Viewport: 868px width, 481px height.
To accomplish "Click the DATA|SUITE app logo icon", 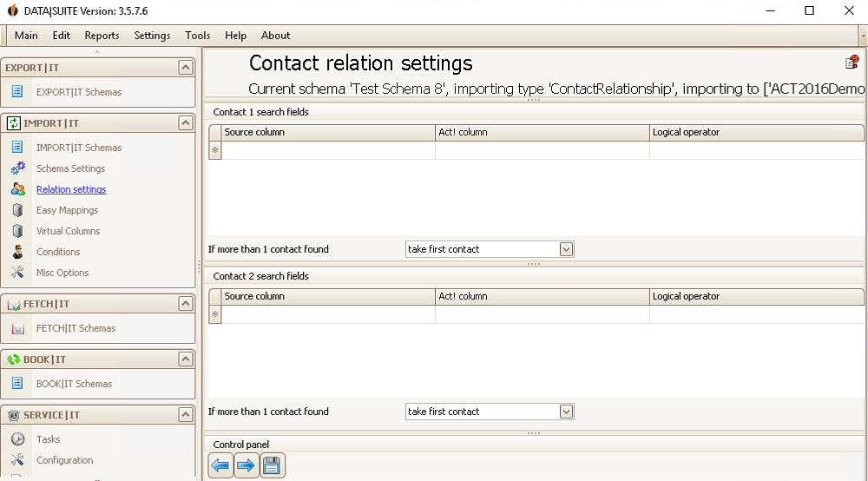I will (12, 10).
